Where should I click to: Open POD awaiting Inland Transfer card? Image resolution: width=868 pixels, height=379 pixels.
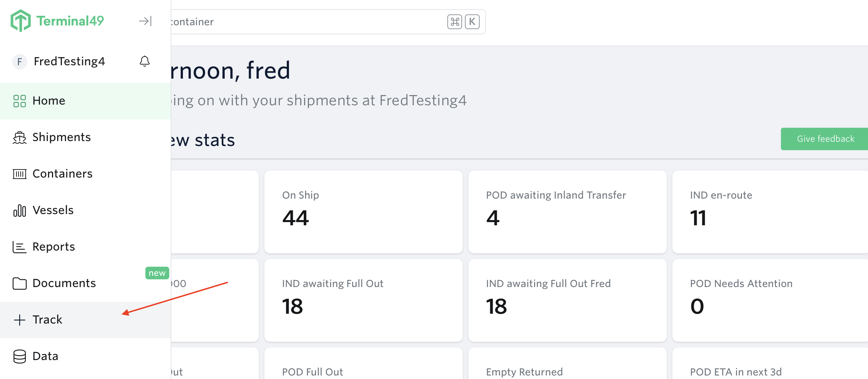(567, 212)
